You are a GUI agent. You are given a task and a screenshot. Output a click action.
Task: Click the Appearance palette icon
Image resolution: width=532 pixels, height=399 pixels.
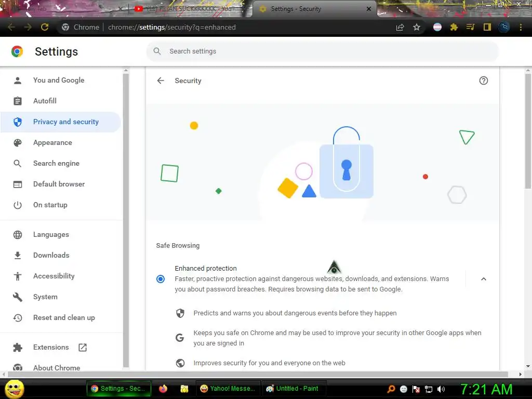click(18, 143)
